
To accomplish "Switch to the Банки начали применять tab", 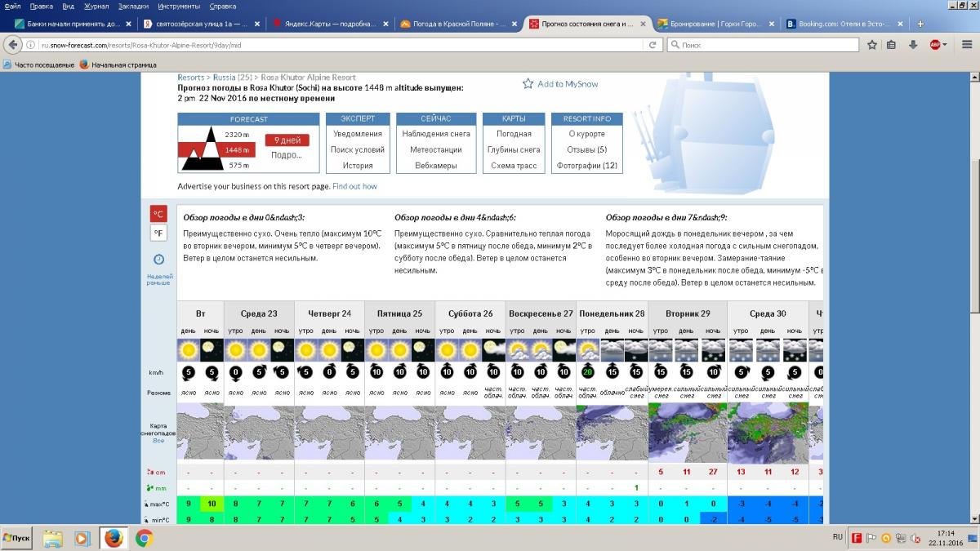I will [x=72, y=24].
